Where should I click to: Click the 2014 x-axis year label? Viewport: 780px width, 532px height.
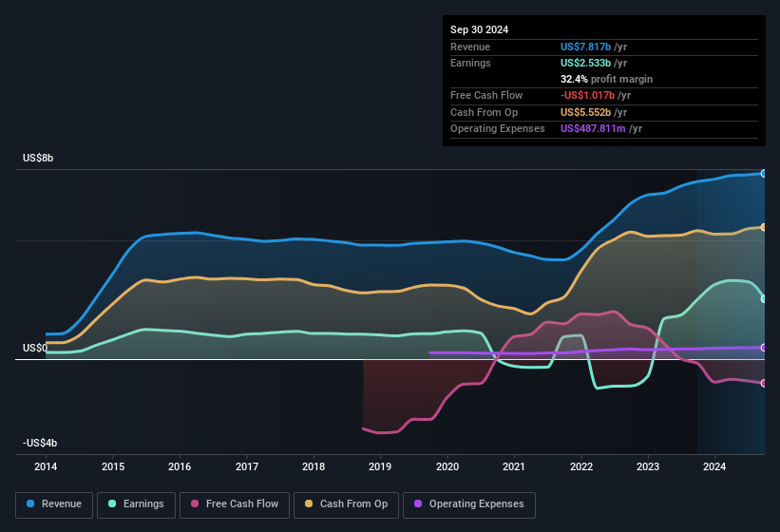click(46, 466)
